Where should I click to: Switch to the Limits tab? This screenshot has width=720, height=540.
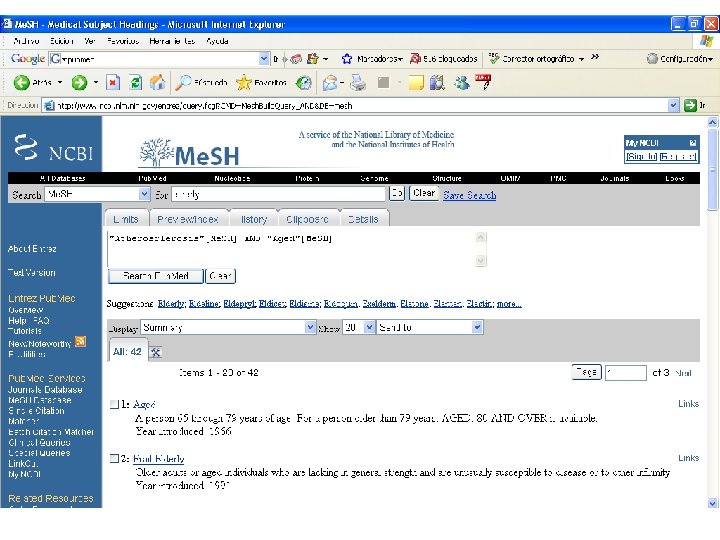click(x=126, y=219)
